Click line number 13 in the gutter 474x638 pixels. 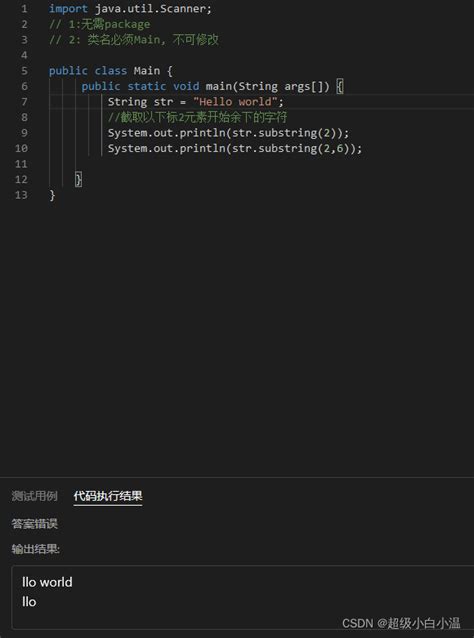tap(21, 195)
